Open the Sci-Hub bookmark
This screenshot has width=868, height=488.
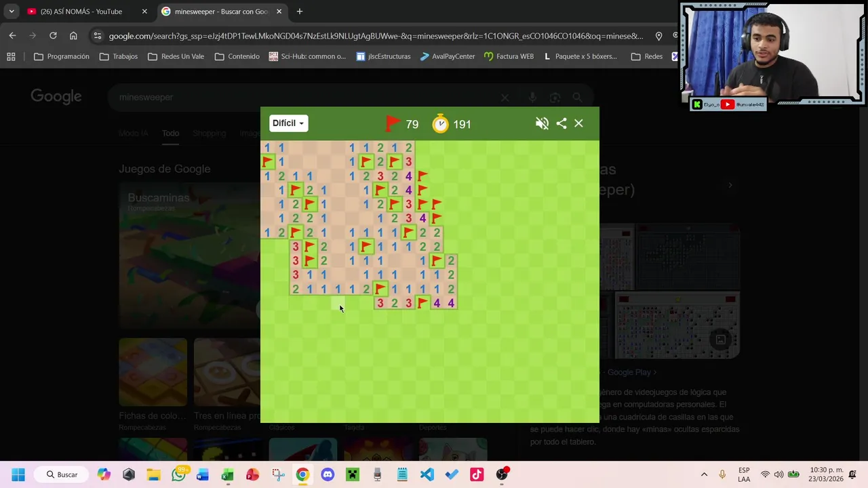tap(307, 56)
